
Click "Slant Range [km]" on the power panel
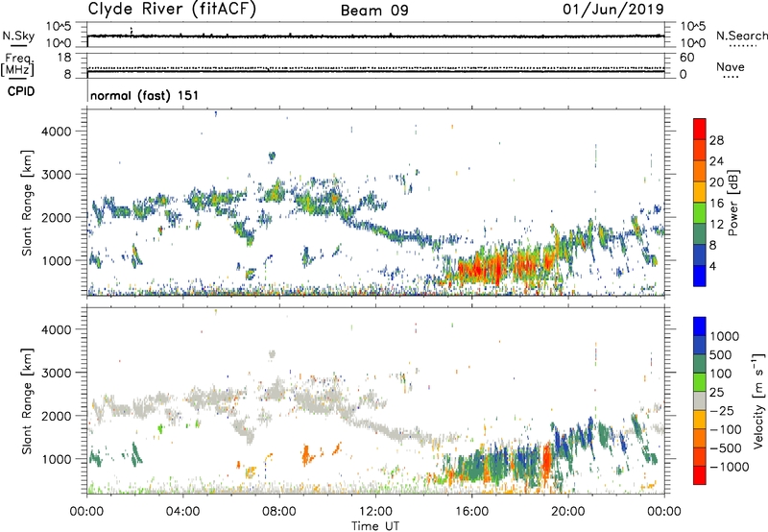[27, 203]
